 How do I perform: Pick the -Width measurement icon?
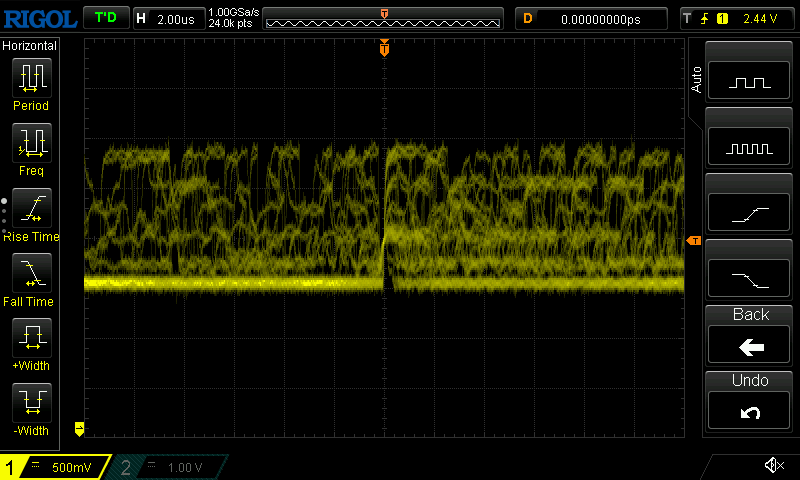point(31,404)
